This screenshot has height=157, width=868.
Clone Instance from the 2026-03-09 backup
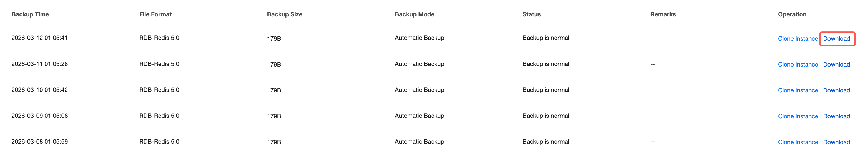point(797,116)
